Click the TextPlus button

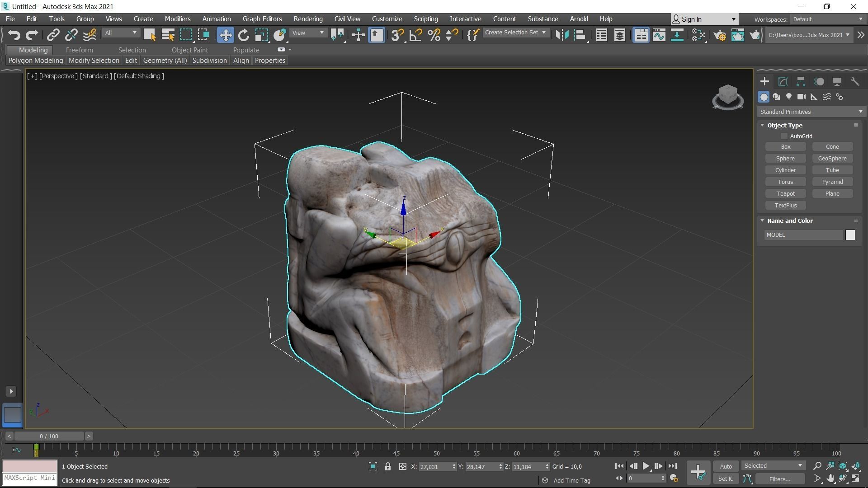[785, 205]
